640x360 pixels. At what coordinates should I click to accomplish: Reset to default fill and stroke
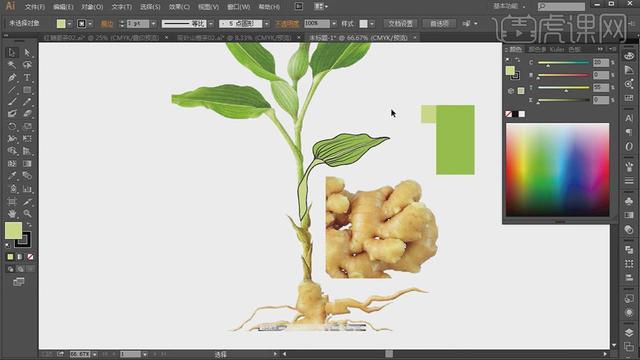click(x=8, y=245)
